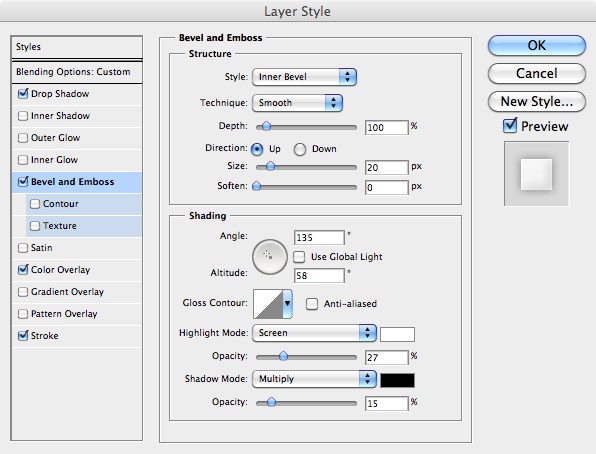Viewport: 596px width, 454px height.
Task: Open Blending Options: Custom section
Action: 77,72
